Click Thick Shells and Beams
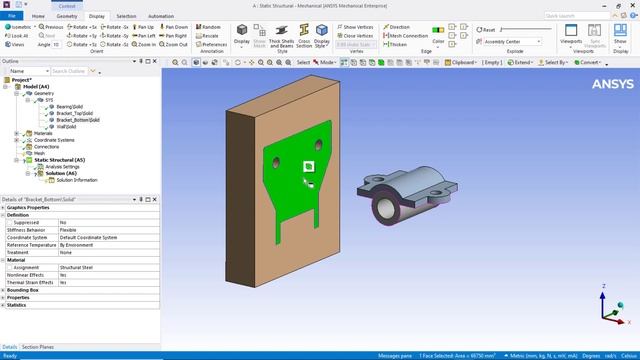Viewport: 640px width, 360px height. (281, 36)
